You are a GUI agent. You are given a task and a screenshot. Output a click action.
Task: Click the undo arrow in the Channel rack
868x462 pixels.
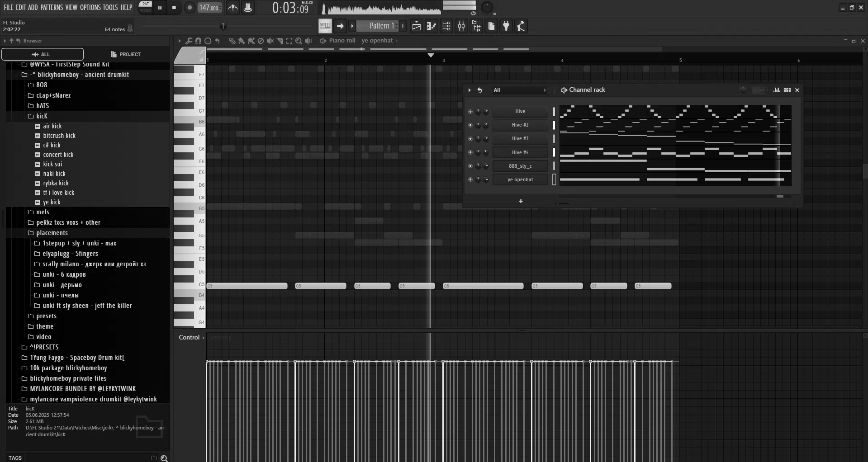[x=479, y=90]
